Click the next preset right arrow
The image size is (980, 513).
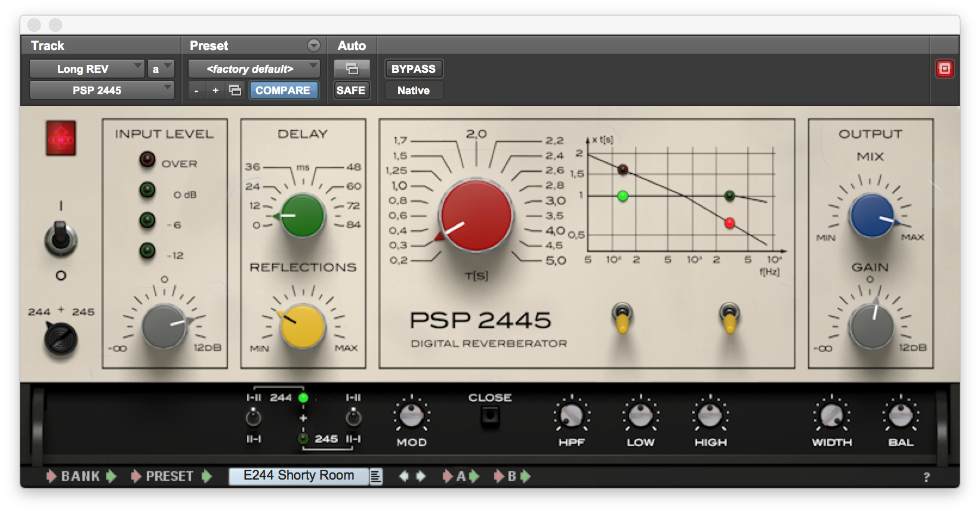pyautogui.click(x=421, y=476)
